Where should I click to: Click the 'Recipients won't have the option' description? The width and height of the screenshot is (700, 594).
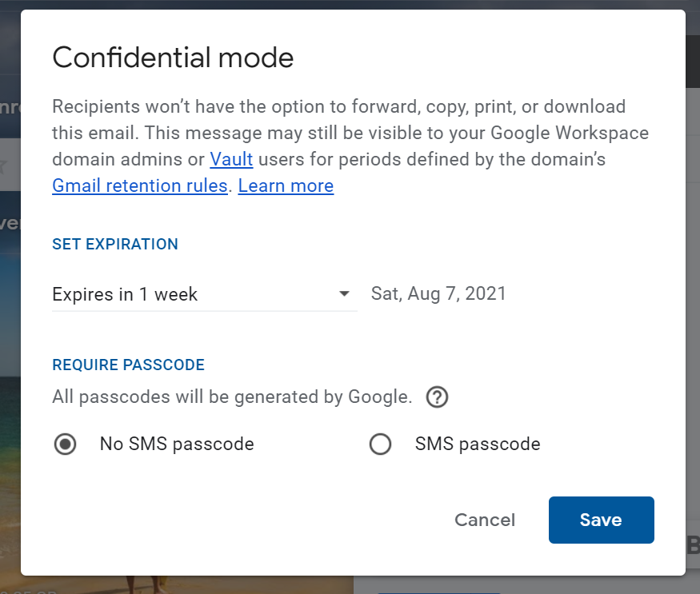coord(350,146)
